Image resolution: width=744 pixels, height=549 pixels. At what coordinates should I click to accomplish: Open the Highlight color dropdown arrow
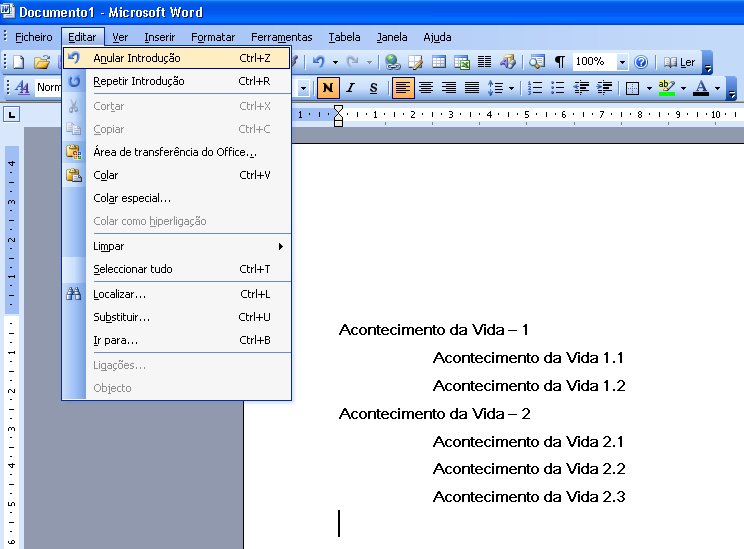[x=683, y=88]
